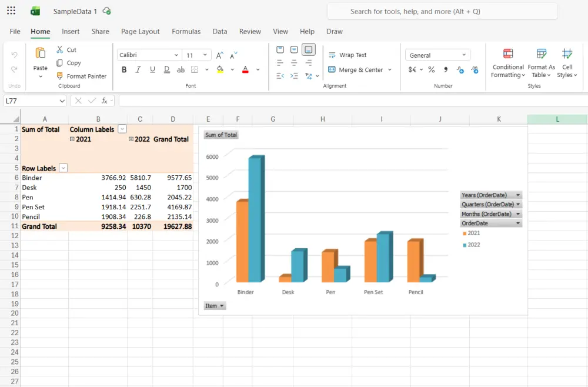588x387 pixels.
Task: Open the Formulas tab
Action: click(x=186, y=32)
